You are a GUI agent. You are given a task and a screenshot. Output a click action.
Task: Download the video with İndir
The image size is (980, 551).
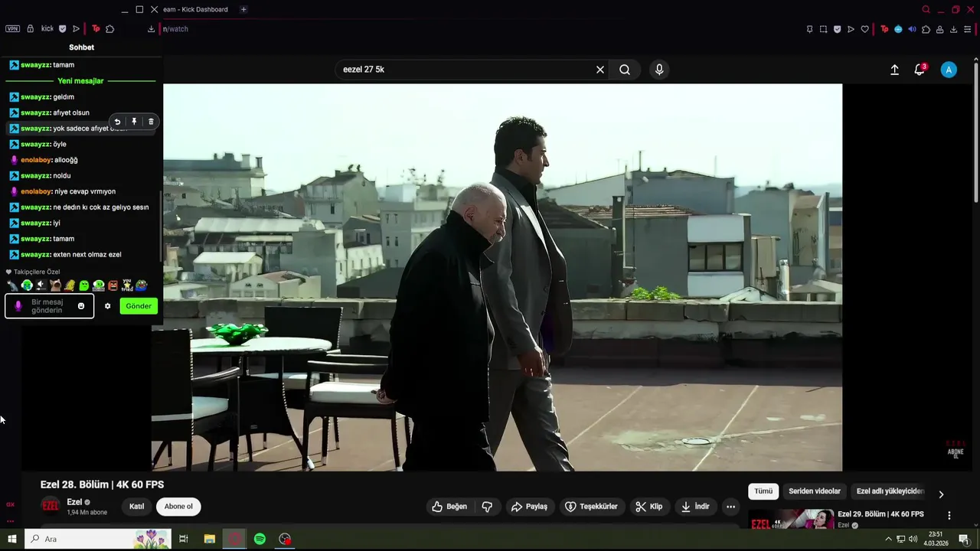point(695,507)
